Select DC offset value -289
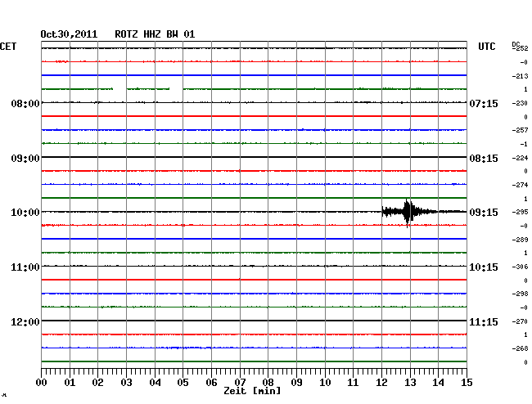The image size is (532, 404). [520, 240]
